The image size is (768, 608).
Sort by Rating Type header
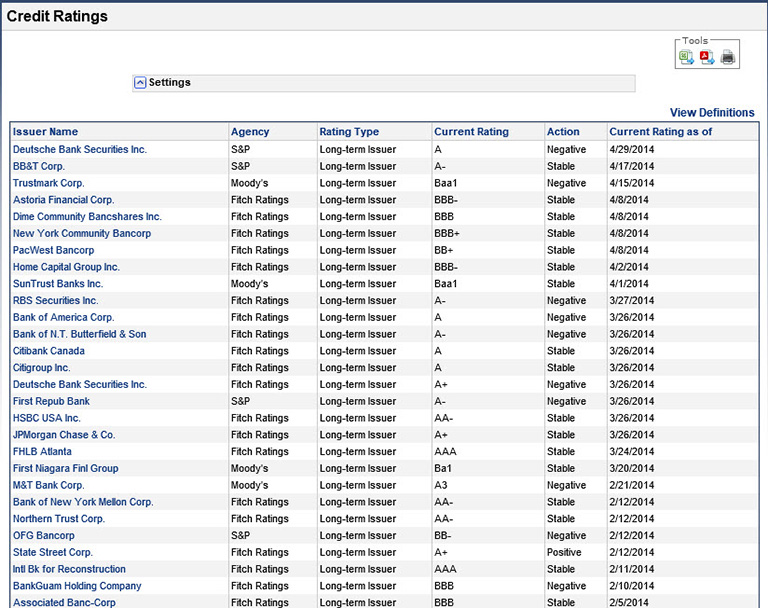(349, 132)
